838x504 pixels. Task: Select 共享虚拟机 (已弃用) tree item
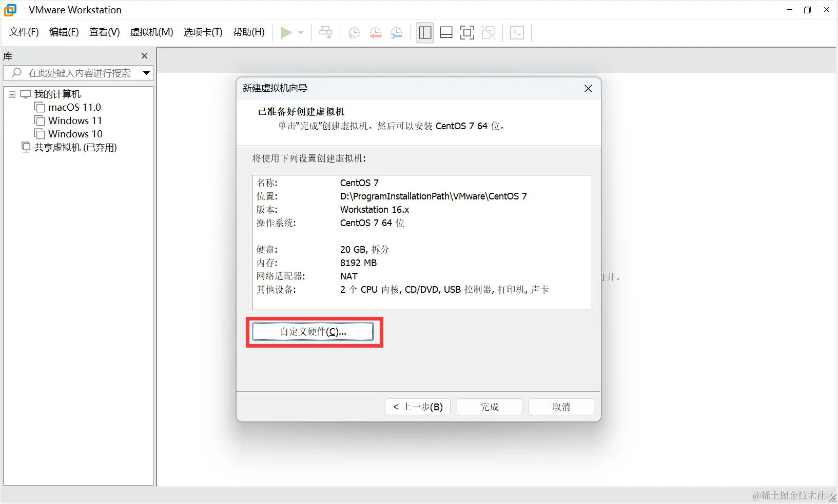tap(75, 148)
